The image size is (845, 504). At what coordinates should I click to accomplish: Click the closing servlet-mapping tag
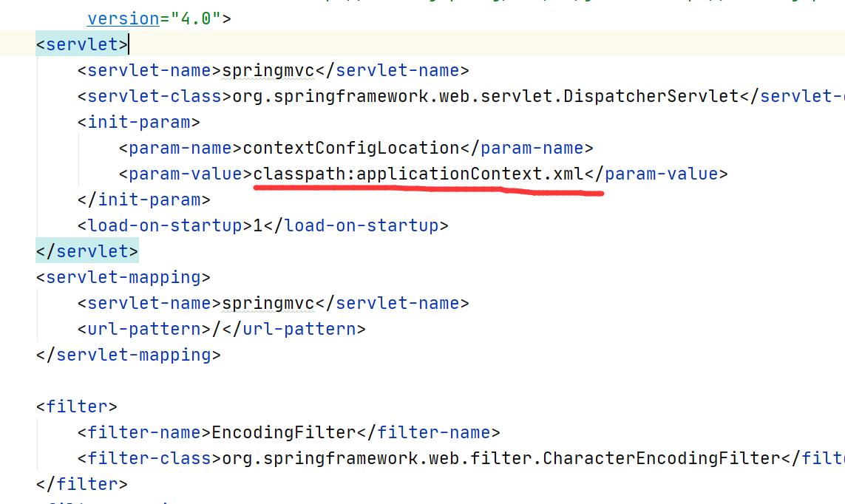pos(133,354)
